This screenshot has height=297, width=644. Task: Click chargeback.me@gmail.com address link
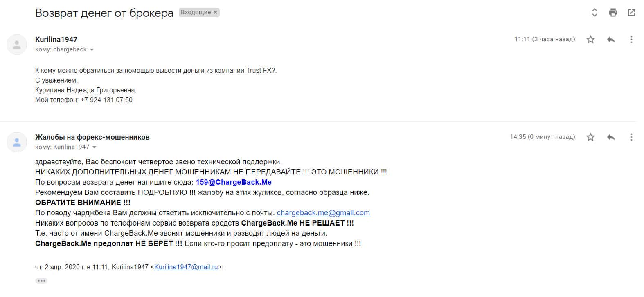[323, 213]
